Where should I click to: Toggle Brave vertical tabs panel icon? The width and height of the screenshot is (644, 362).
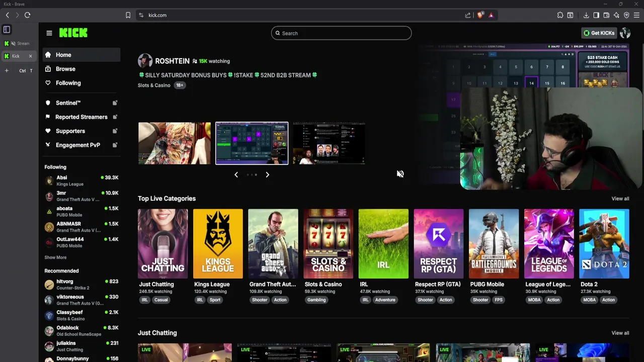pyautogui.click(x=7, y=30)
